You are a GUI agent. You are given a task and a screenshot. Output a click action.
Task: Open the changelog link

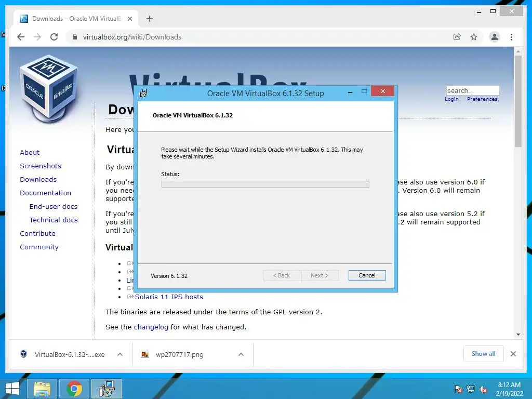[151, 327]
